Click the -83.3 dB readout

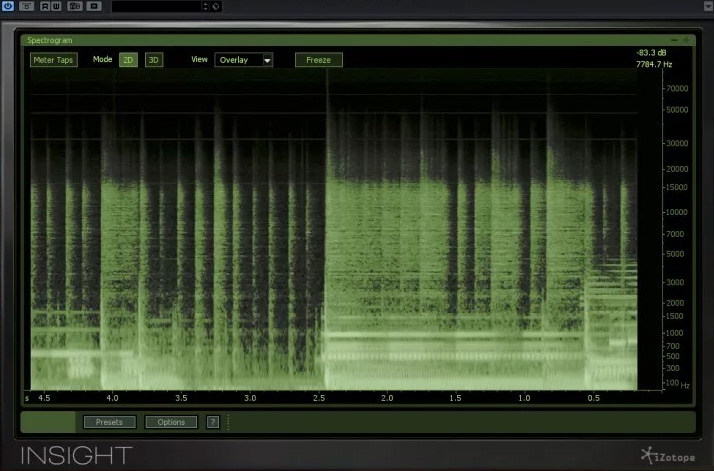point(651,53)
